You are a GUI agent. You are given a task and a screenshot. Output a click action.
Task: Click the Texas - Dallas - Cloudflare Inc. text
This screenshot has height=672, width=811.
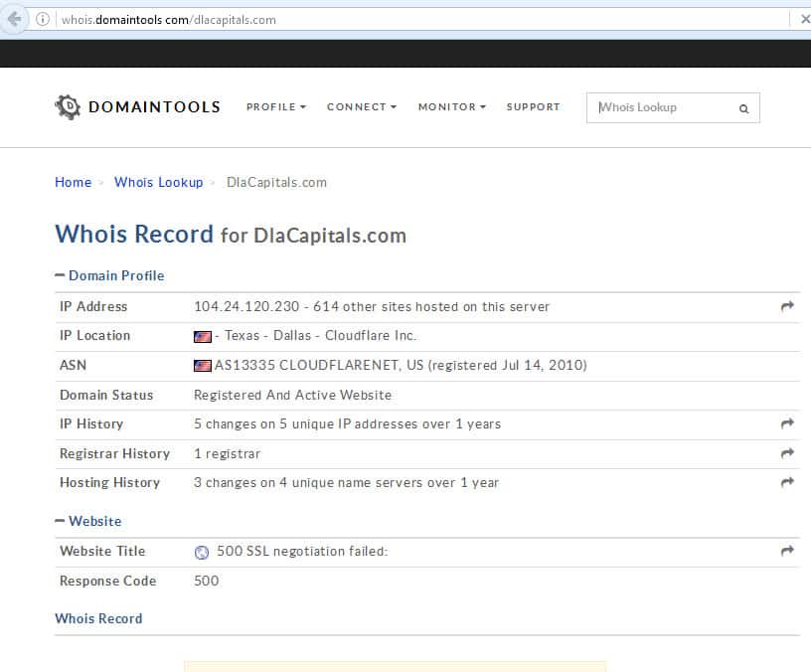[x=320, y=335]
